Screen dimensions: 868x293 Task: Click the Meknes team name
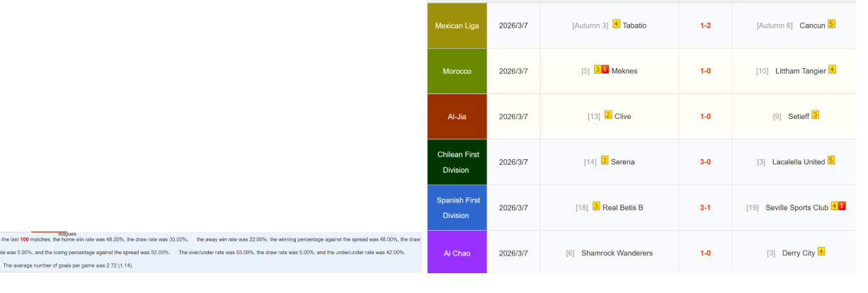[x=624, y=71]
